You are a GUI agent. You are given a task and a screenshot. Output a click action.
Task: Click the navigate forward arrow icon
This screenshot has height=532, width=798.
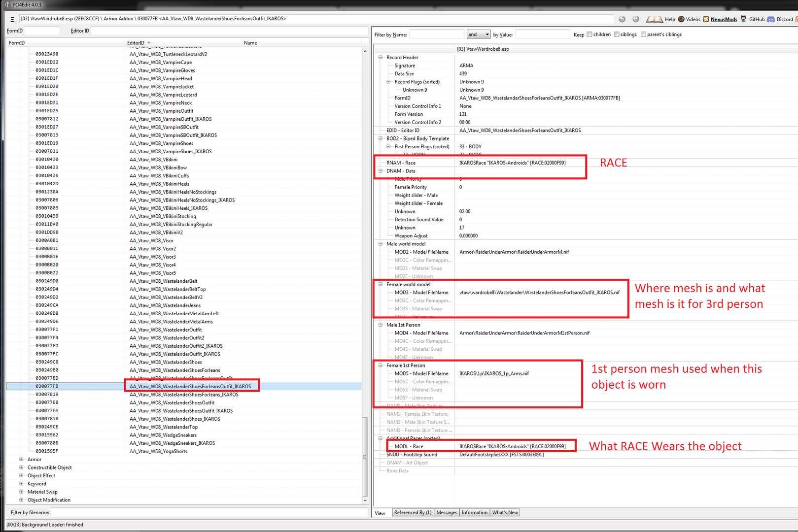636,19
